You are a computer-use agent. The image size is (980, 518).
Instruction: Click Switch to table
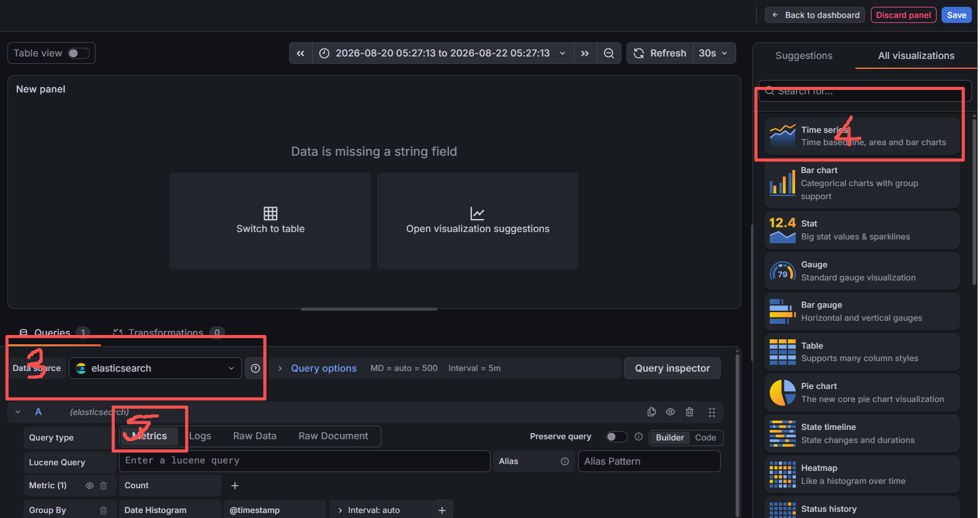click(x=270, y=221)
